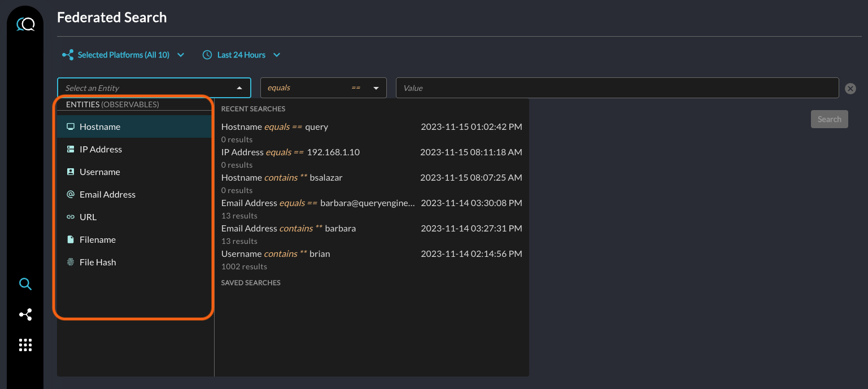This screenshot has width=868, height=389.
Task: Open the equals operator dropdown
Action: click(323, 88)
